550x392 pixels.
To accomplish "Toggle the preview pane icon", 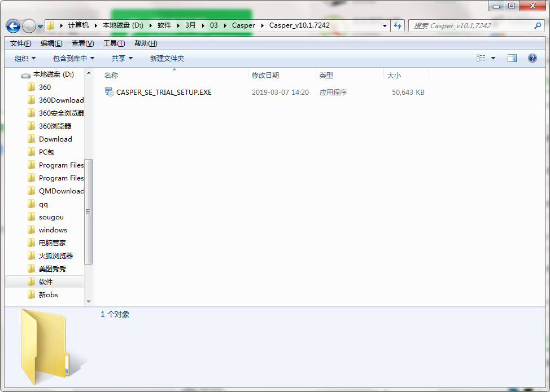I will [512, 58].
